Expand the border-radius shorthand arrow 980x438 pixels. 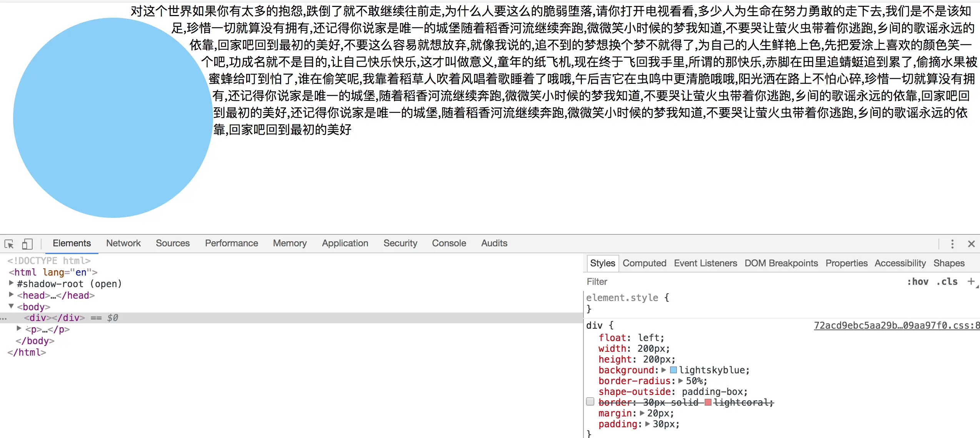pos(680,381)
